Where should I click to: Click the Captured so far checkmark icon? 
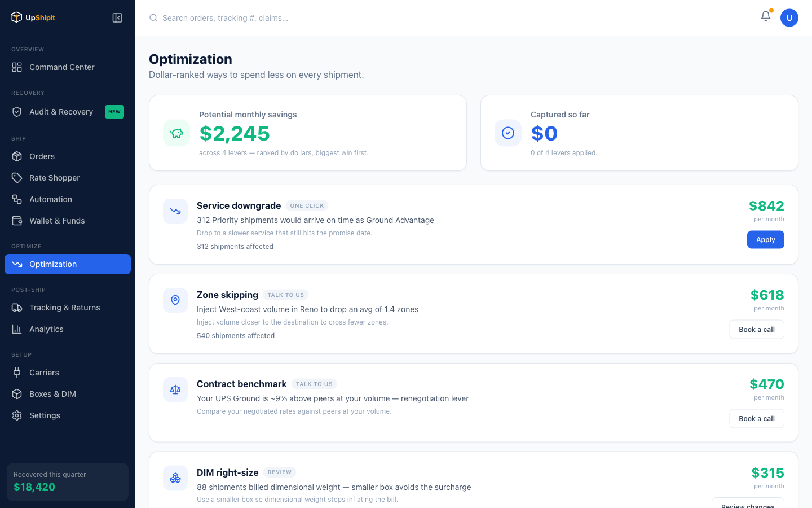tap(508, 133)
